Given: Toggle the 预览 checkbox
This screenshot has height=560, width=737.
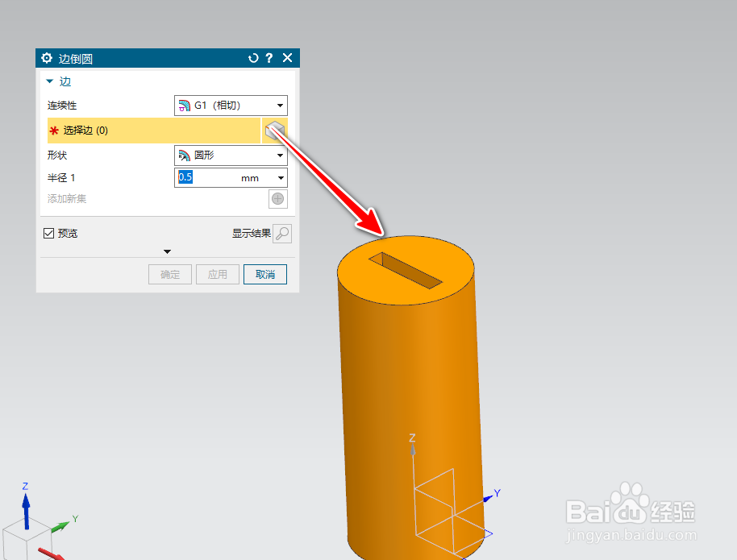Looking at the screenshot, I should coord(49,233).
